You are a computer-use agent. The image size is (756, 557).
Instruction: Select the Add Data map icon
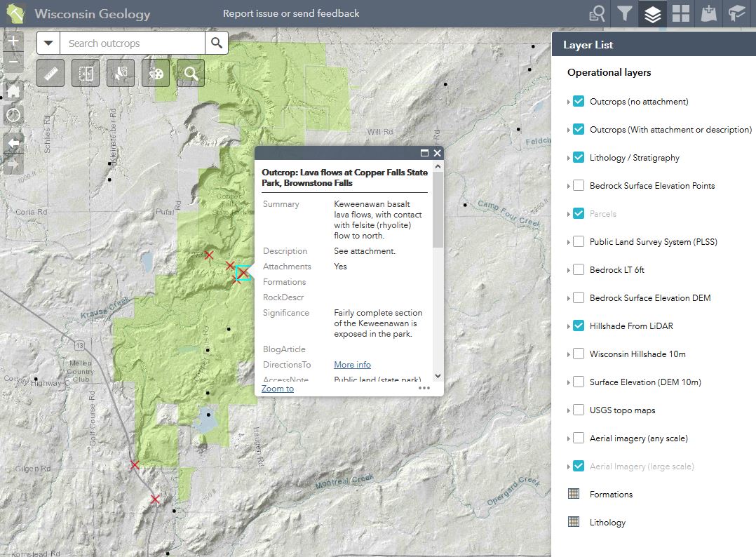tap(708, 13)
